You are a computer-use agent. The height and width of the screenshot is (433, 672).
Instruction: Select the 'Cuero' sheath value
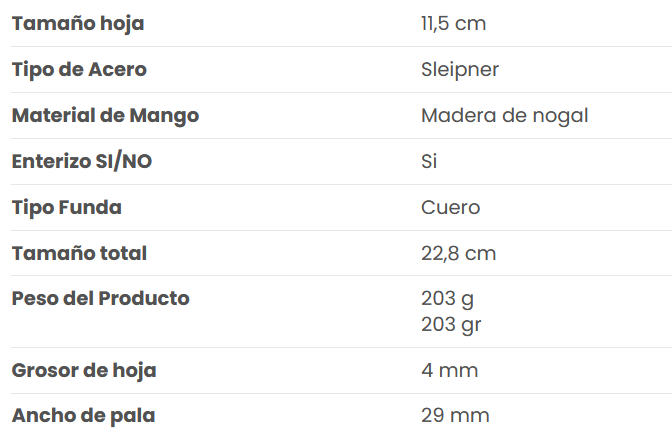450,207
